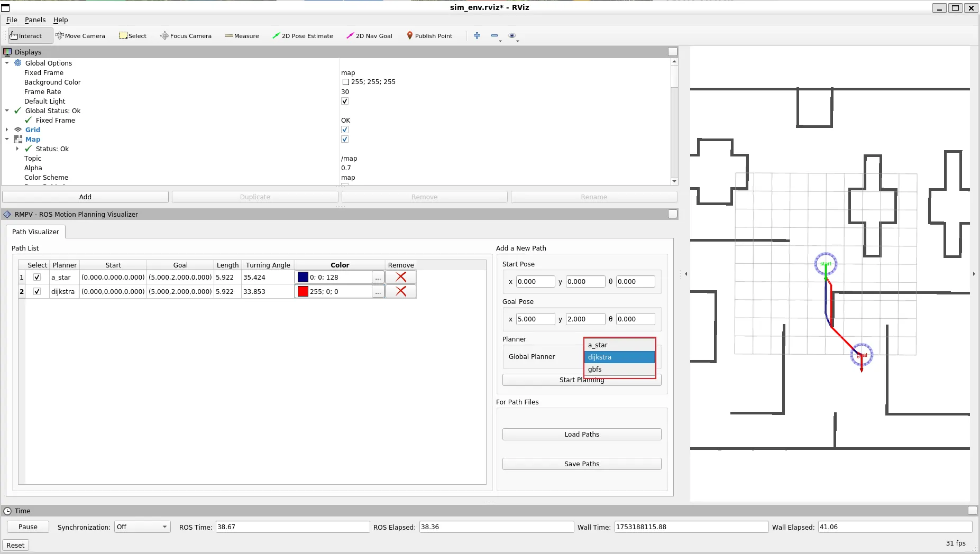Float the Displays panel using its corner button
Screen dimensions: 980x554
673,51
